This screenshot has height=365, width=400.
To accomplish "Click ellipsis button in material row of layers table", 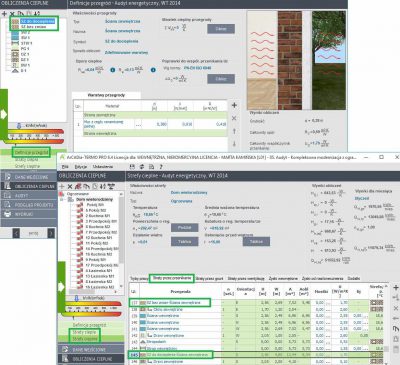I will tap(138, 124).
